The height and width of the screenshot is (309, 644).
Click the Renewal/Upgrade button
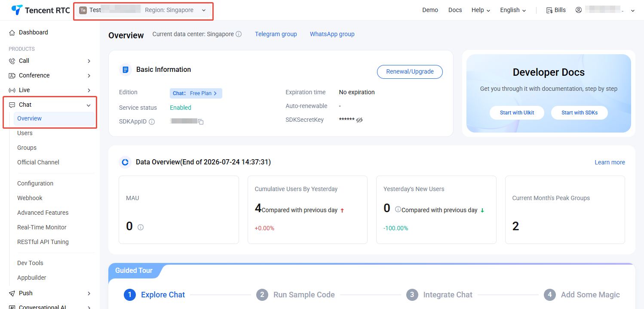410,72
